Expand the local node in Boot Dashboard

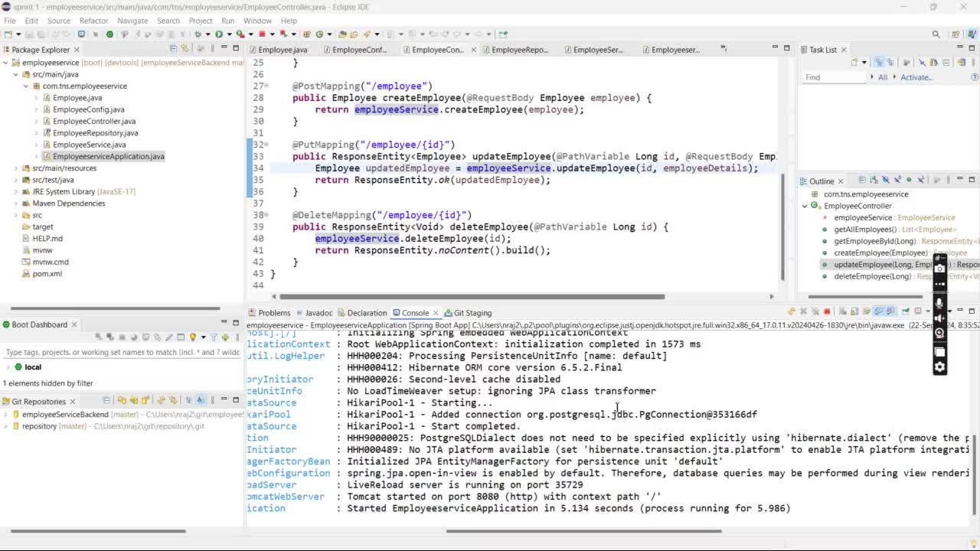point(7,367)
